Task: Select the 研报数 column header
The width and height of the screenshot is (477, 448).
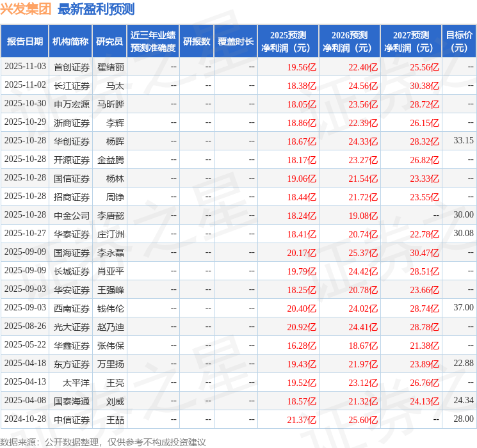Action: [x=197, y=42]
